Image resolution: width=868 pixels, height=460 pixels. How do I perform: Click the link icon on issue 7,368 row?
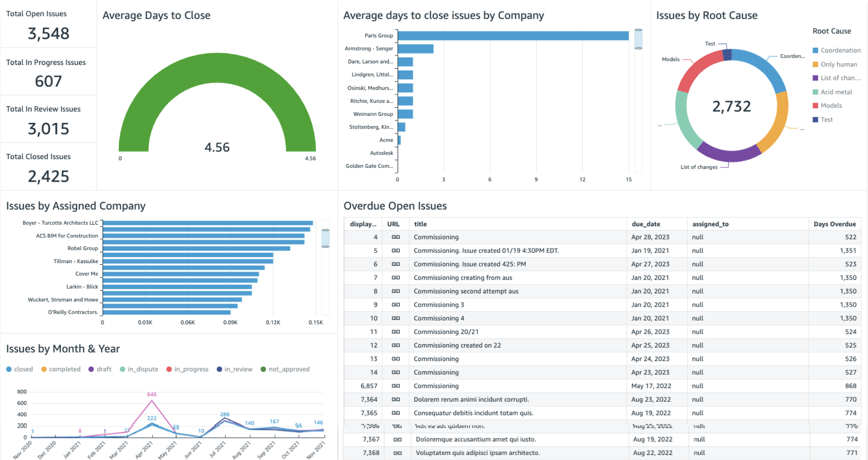point(396,452)
